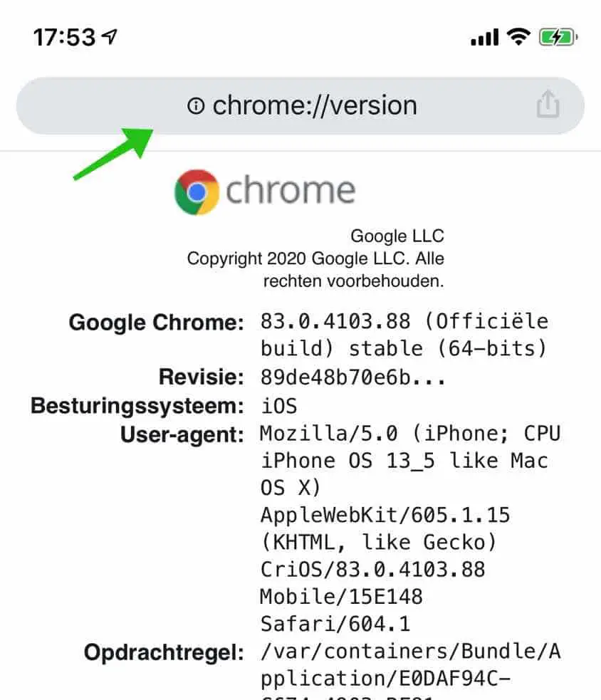Tap the cellular signal bars icon
This screenshot has height=700, width=601.
(x=484, y=36)
